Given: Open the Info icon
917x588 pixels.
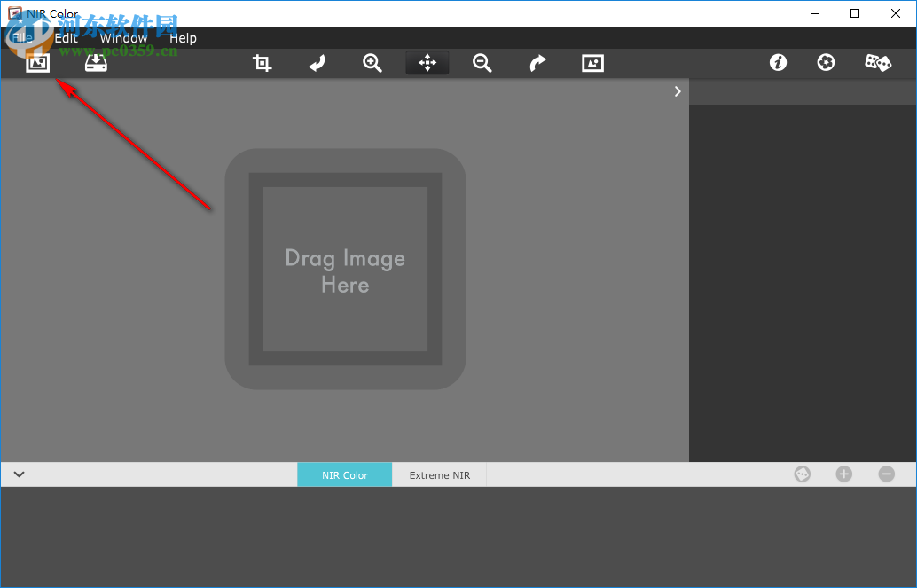Looking at the screenshot, I should (778, 63).
